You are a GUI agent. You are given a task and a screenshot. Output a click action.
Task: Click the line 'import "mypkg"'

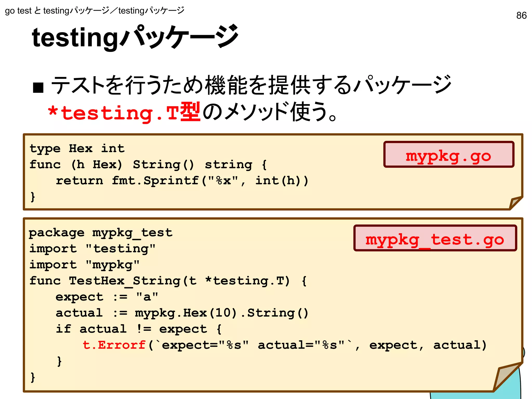(x=85, y=265)
